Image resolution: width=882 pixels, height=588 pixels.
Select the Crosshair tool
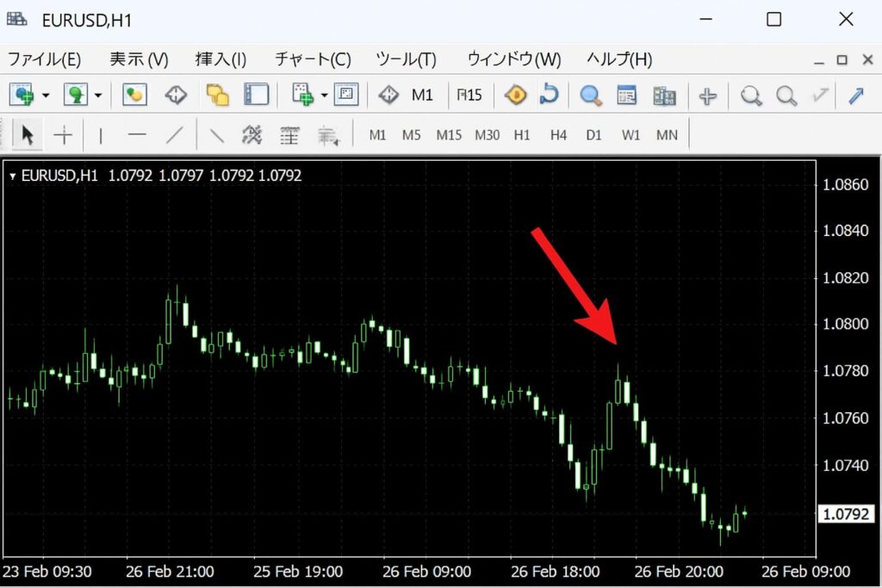coord(62,136)
